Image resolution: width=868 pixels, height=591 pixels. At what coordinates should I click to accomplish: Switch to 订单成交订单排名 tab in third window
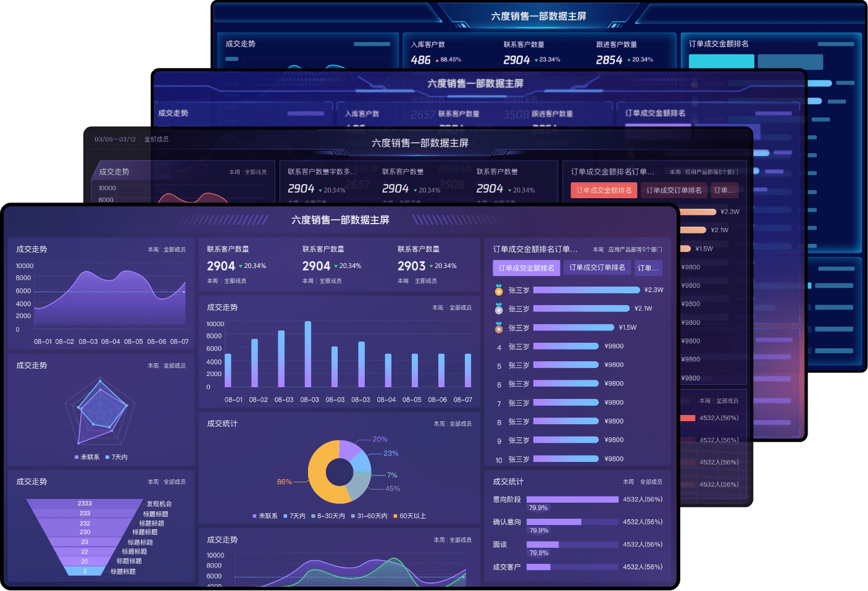coord(674,190)
